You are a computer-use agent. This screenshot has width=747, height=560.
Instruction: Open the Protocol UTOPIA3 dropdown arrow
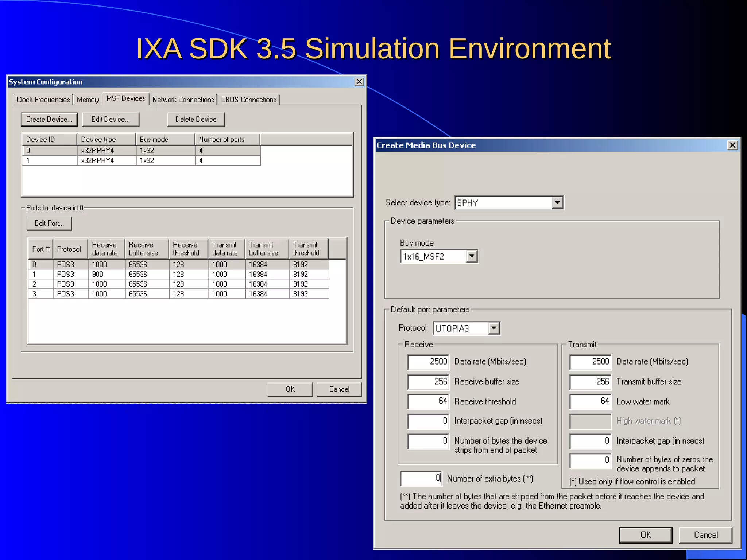pos(494,328)
